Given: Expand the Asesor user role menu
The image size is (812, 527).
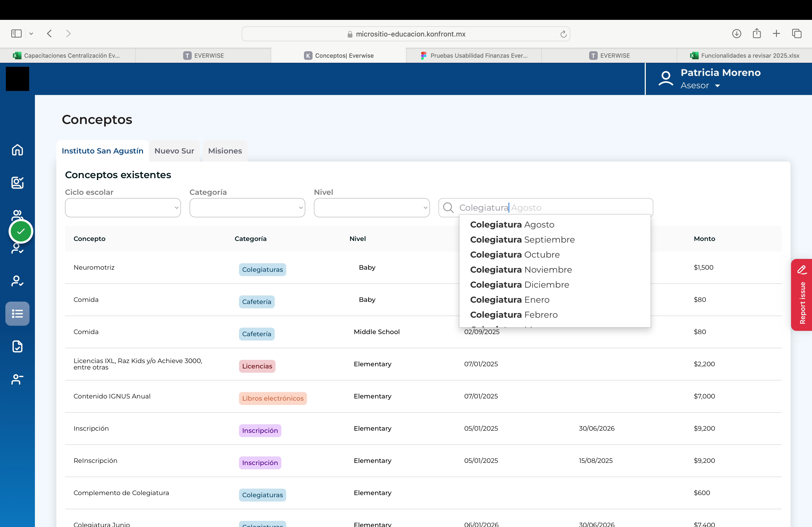Looking at the screenshot, I should click(700, 86).
